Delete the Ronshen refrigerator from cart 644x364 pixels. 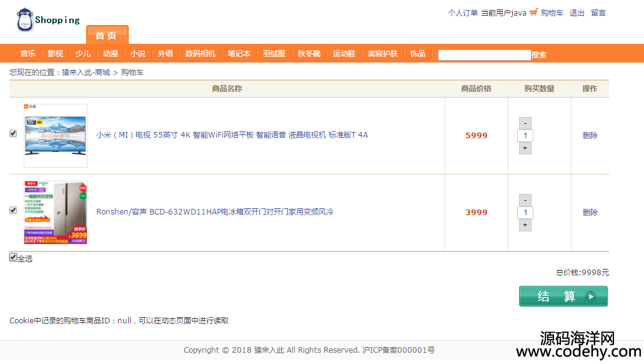coord(590,212)
